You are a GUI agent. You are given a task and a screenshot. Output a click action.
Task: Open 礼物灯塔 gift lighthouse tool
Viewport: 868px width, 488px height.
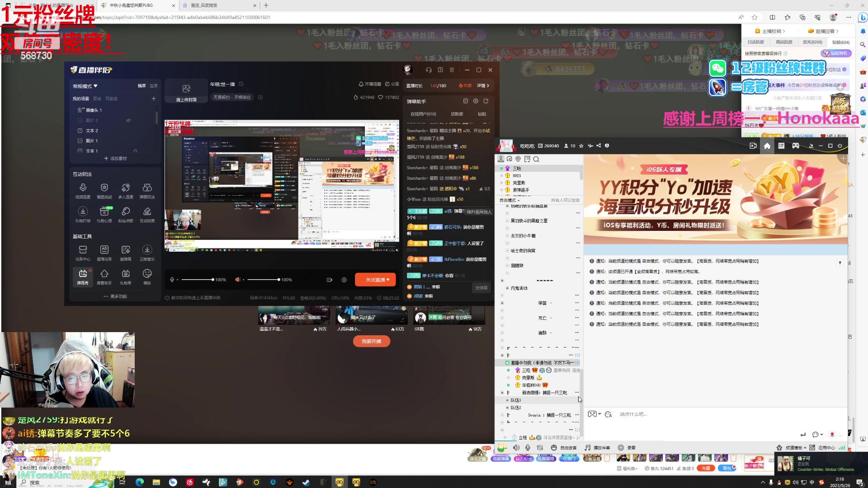[83, 215]
